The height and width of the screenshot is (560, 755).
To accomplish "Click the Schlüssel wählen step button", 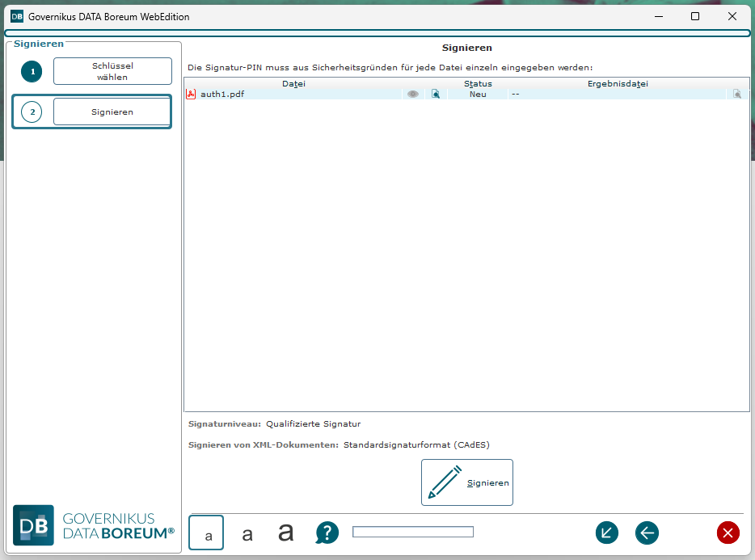I will point(112,71).
